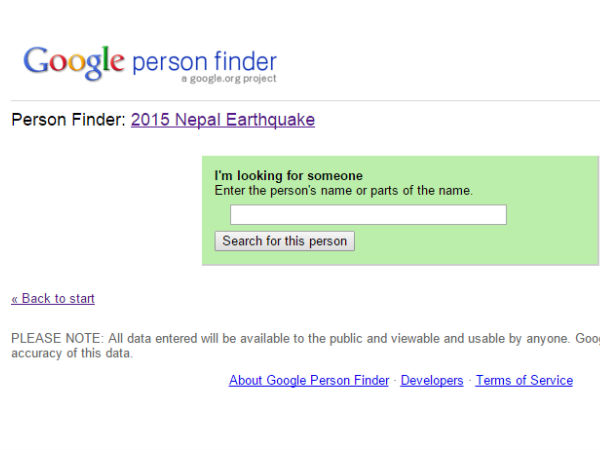
Task: Click the 'Person Finder:' heading label
Action: 68,120
